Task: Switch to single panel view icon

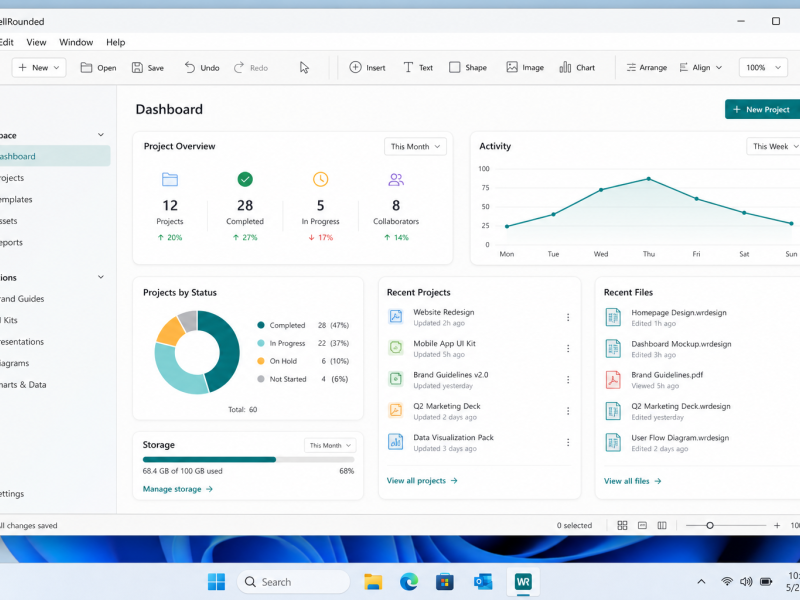Action: (642, 526)
